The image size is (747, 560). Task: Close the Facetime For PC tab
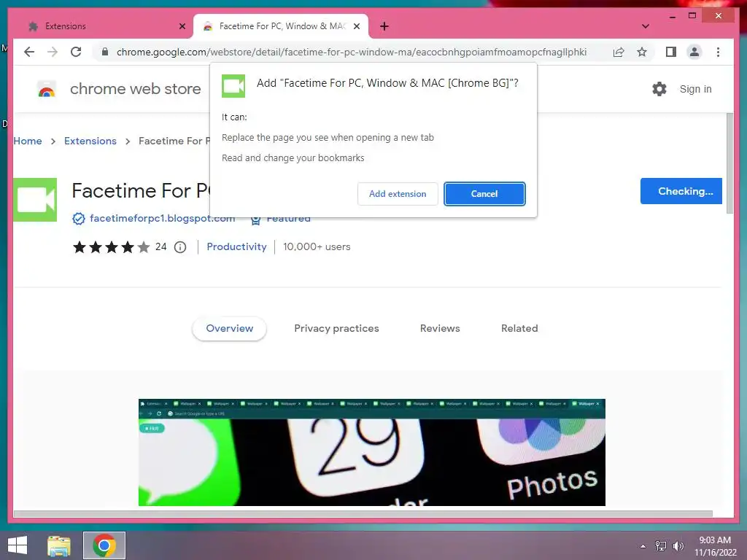tap(356, 26)
